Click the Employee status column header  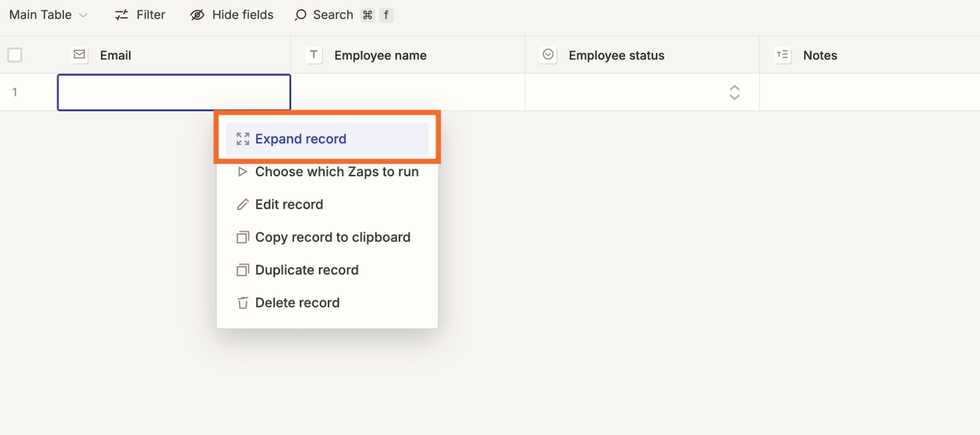coord(643,55)
